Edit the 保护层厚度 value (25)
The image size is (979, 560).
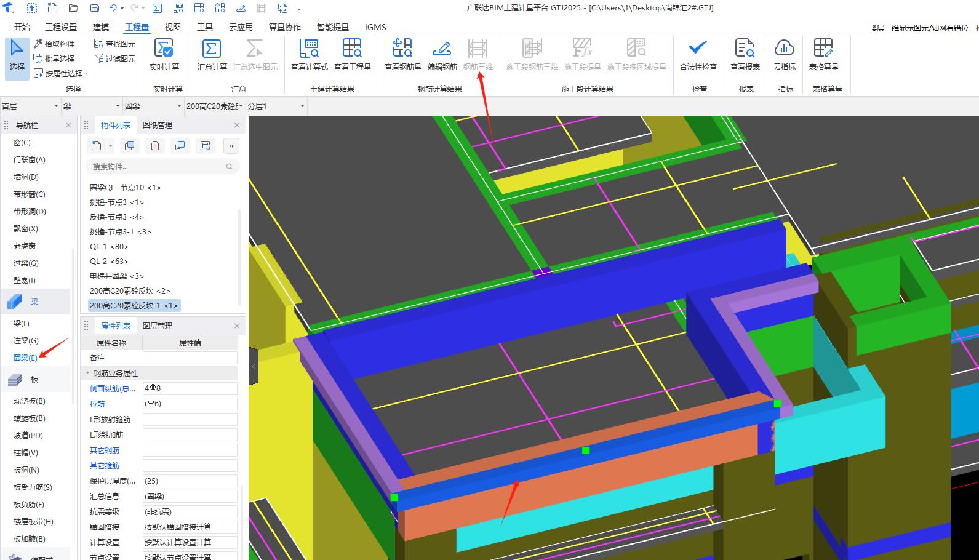(190, 481)
